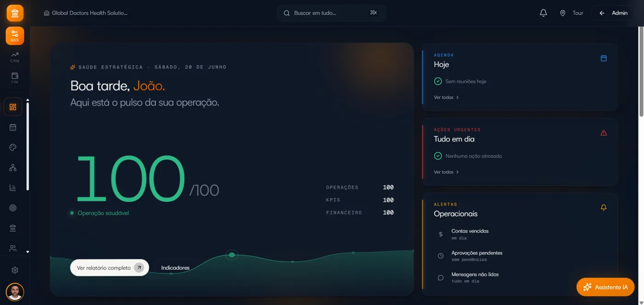The image size is (644, 305).
Task: Click the Admin back button
Action: [x=613, y=13]
